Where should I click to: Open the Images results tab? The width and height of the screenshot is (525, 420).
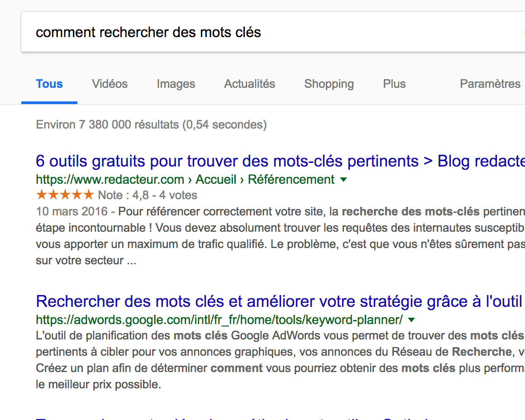(176, 84)
